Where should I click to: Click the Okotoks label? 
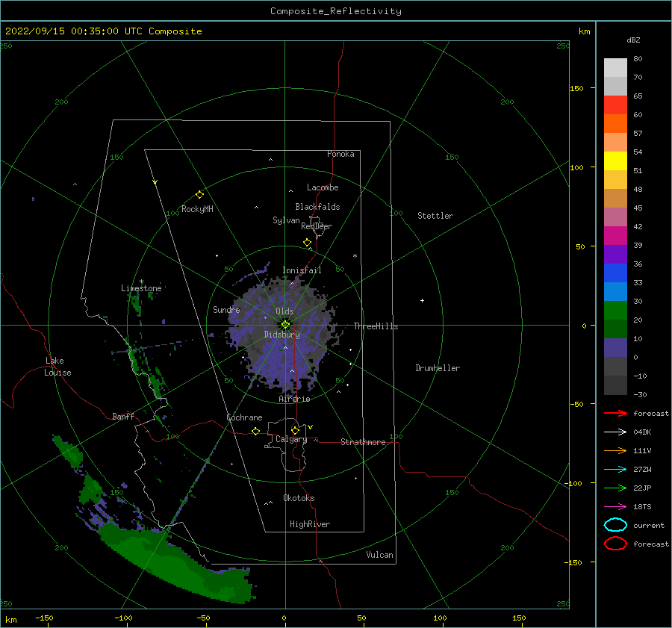pyautogui.click(x=299, y=498)
